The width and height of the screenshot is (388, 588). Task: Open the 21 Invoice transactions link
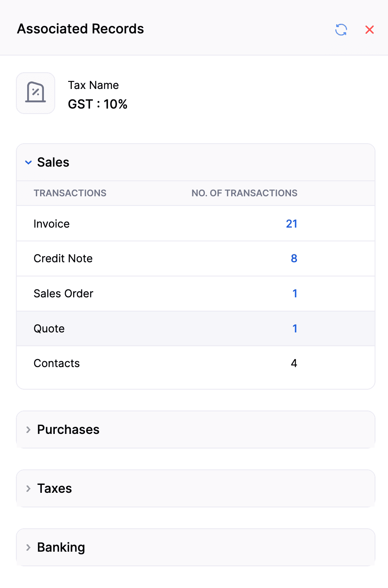coord(292,224)
